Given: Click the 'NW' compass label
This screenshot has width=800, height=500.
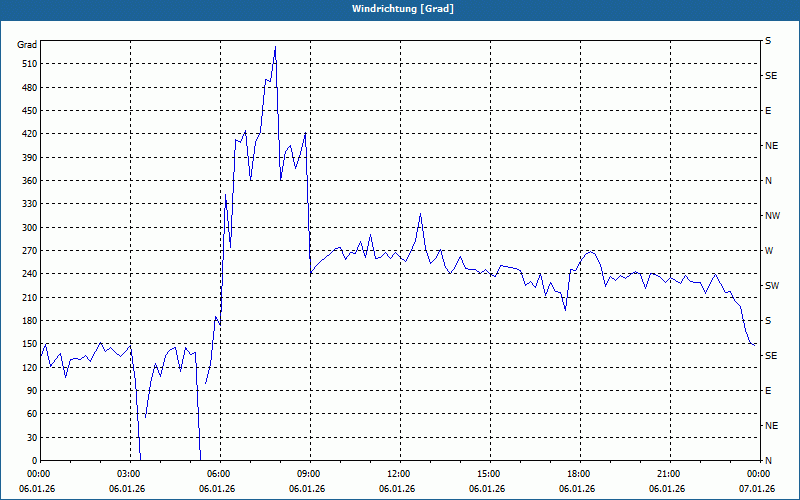Looking at the screenshot, I should [x=772, y=216].
